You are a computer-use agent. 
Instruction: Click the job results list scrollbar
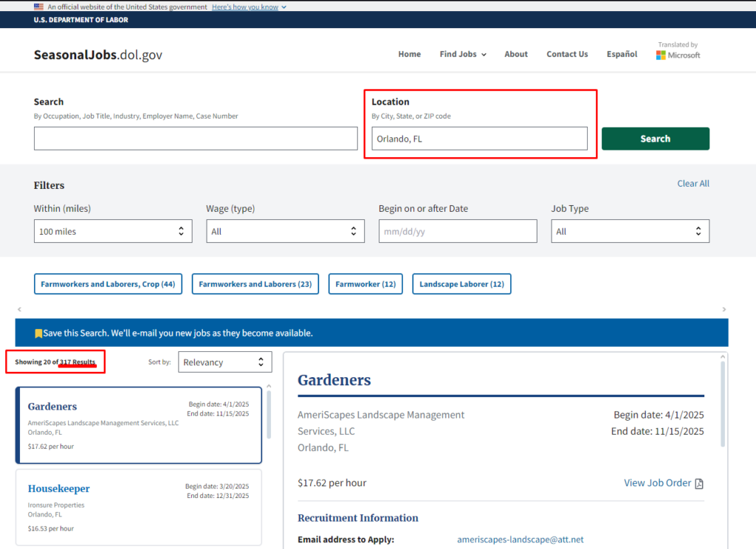coord(269,413)
